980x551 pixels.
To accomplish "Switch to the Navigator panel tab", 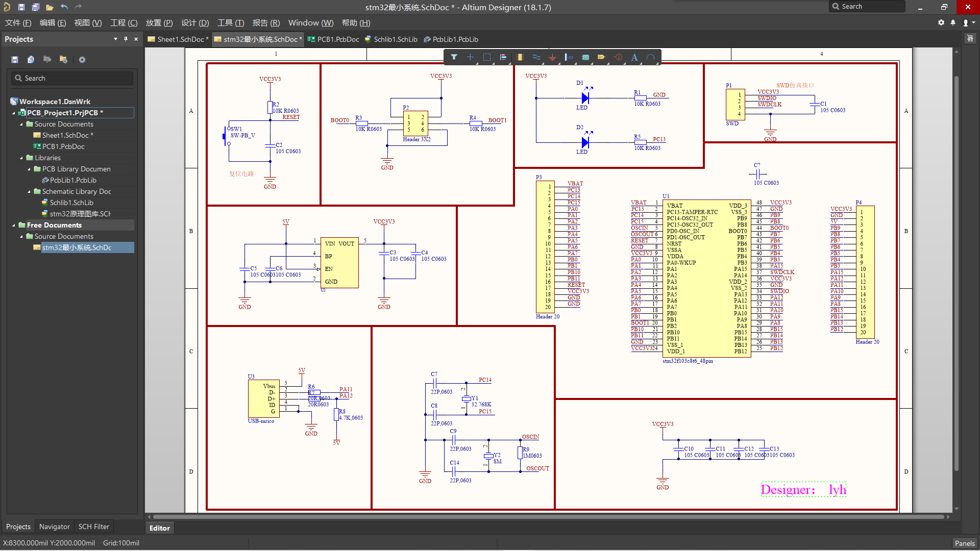I will (55, 527).
